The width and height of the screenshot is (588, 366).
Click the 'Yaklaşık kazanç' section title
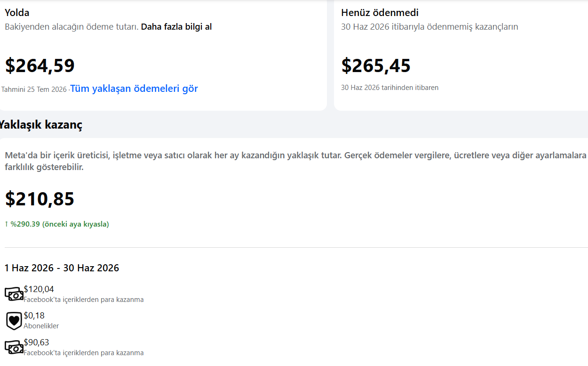(x=40, y=125)
